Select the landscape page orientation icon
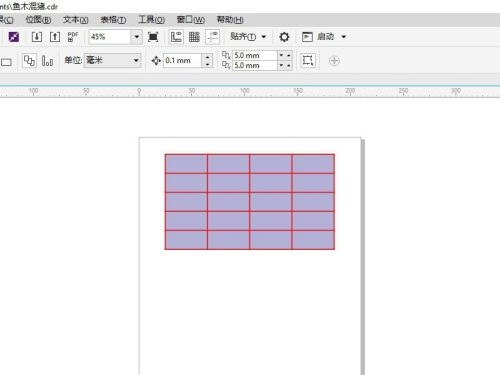The image size is (500, 375). (x=6, y=62)
